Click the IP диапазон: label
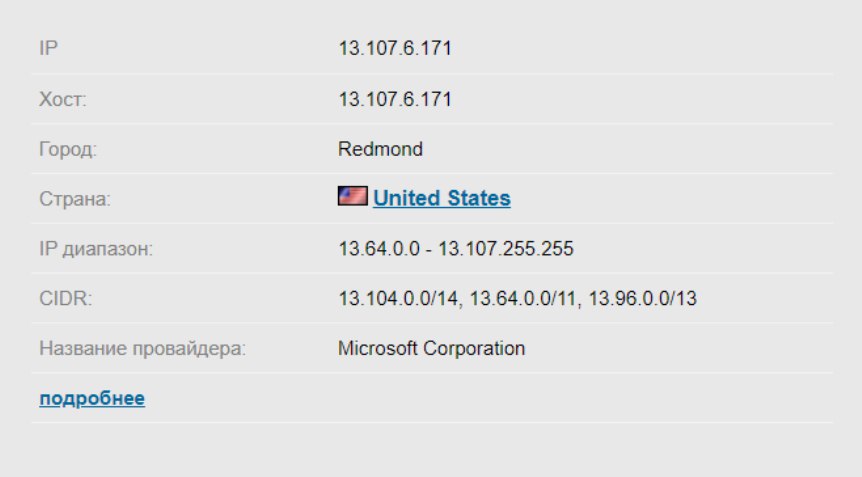862x477 pixels. (x=96, y=249)
